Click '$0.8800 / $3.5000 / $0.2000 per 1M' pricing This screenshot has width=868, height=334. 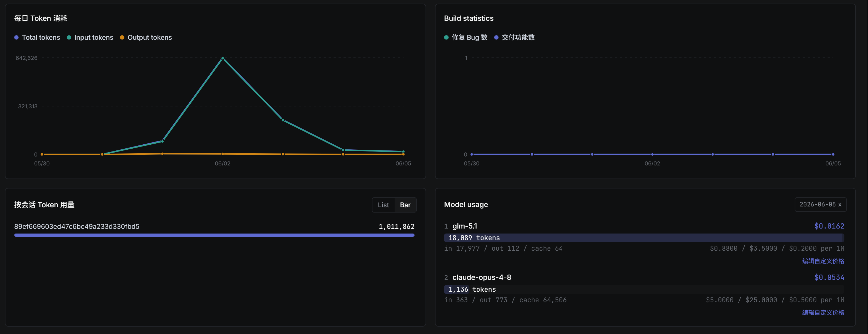coord(777,248)
